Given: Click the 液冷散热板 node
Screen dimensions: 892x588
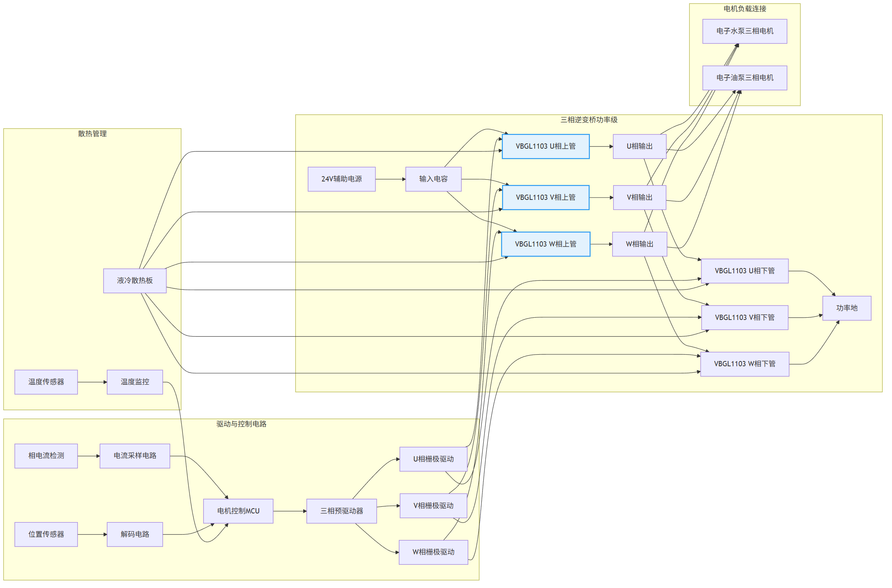Looking at the screenshot, I should tap(135, 281).
